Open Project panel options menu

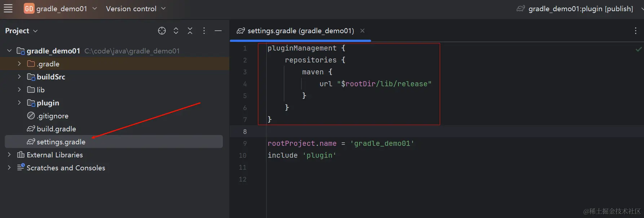(204, 31)
